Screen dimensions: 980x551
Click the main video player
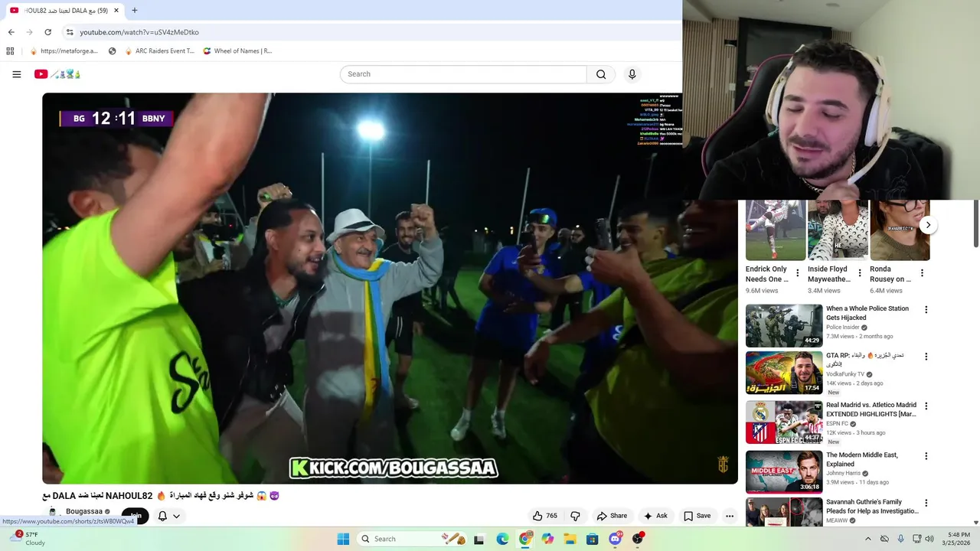pos(390,289)
